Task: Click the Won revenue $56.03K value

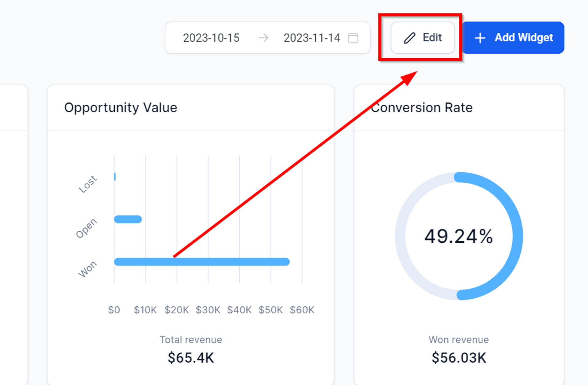Action: (x=459, y=358)
